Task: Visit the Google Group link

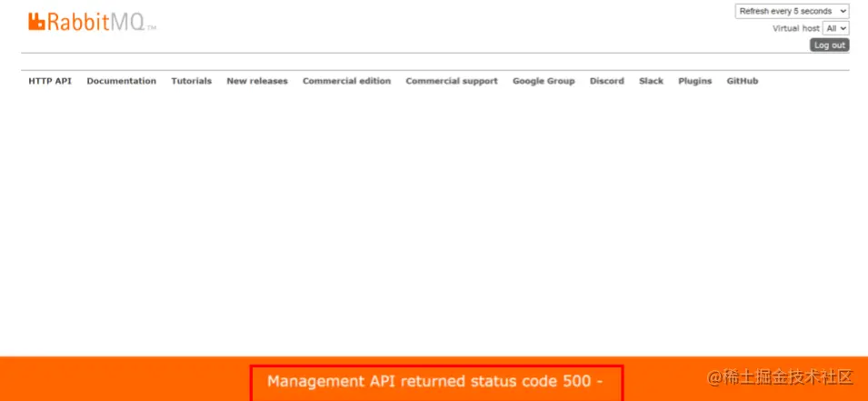Action: click(544, 81)
